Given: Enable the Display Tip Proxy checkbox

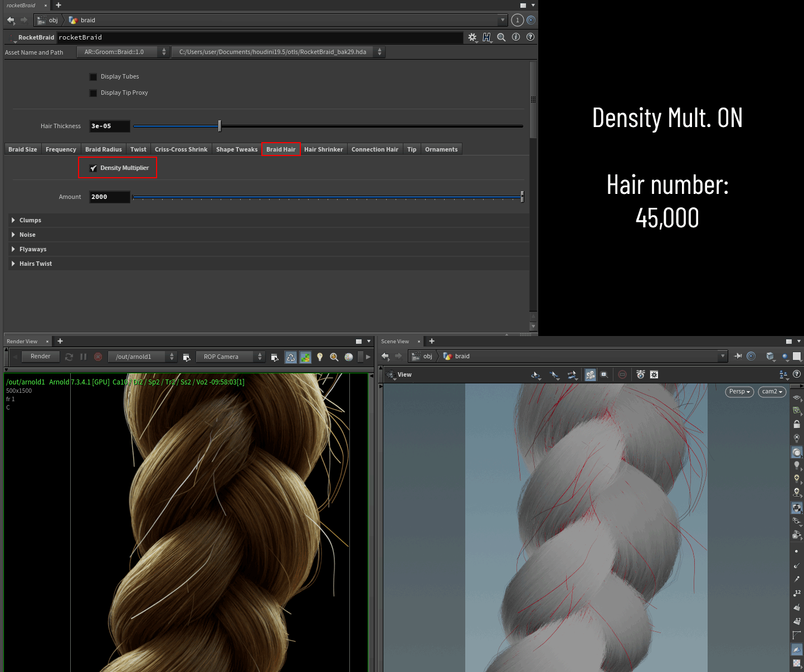Looking at the screenshot, I should coord(93,93).
